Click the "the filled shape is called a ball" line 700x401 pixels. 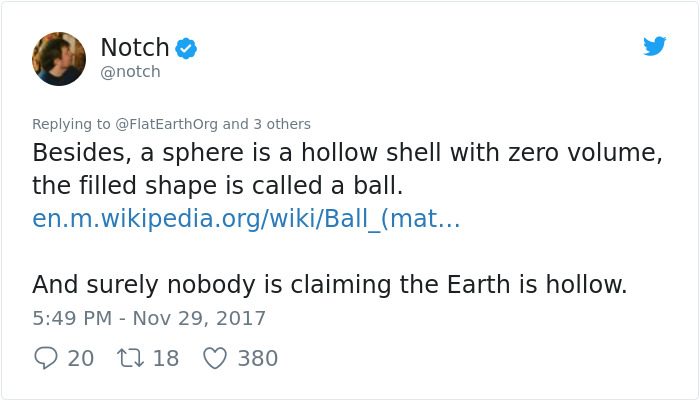pyautogui.click(x=217, y=186)
